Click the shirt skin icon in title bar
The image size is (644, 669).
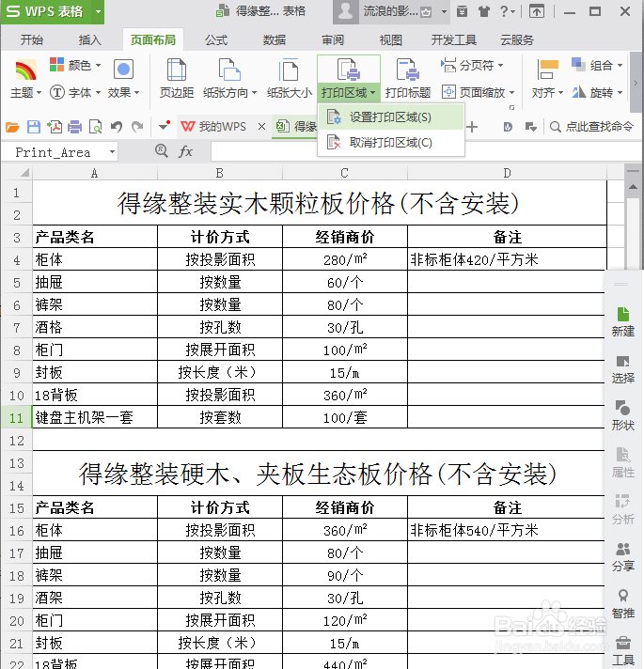coord(483,11)
